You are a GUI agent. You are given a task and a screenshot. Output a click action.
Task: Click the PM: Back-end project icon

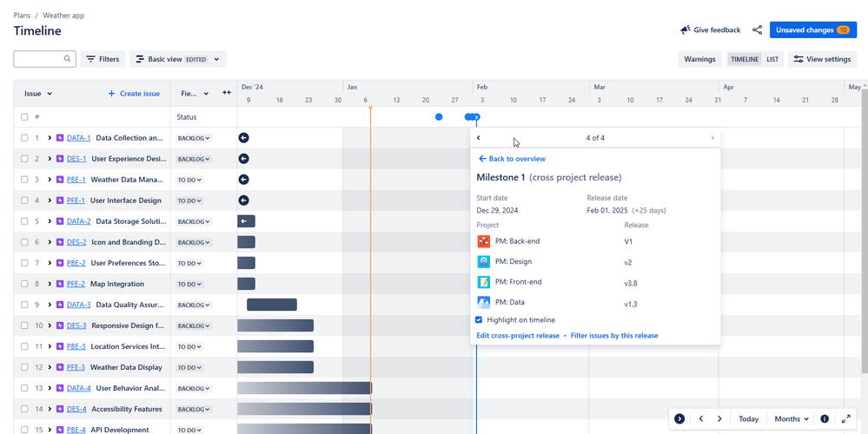click(x=484, y=241)
